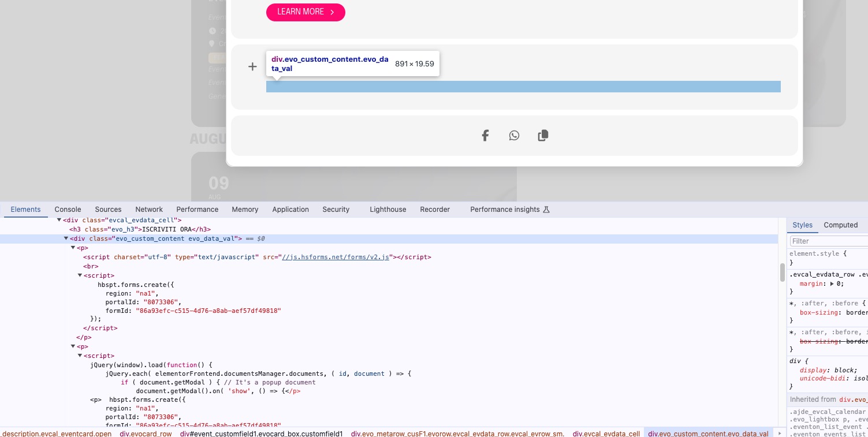Copy event link icon

tap(543, 136)
